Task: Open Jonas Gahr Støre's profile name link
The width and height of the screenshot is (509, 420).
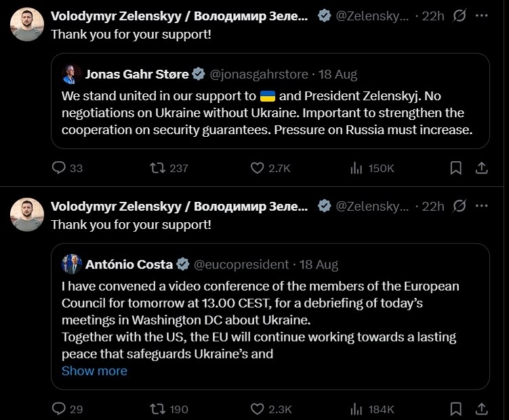Action: coord(137,74)
